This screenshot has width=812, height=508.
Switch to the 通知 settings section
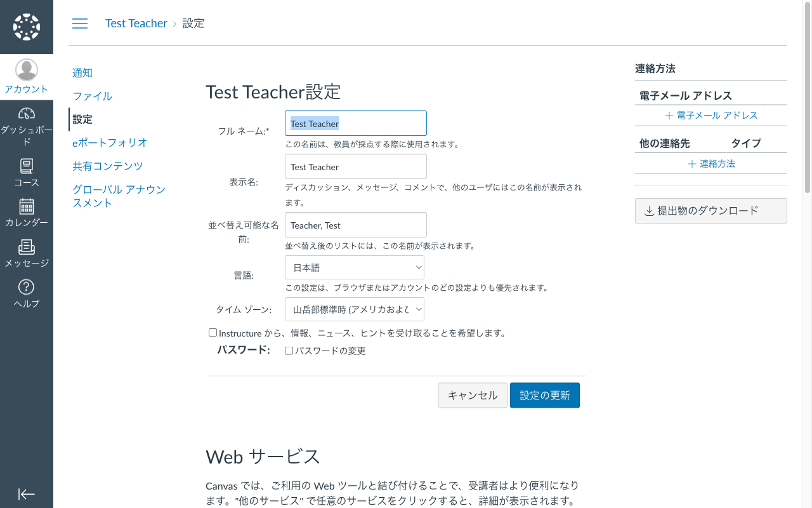point(82,72)
